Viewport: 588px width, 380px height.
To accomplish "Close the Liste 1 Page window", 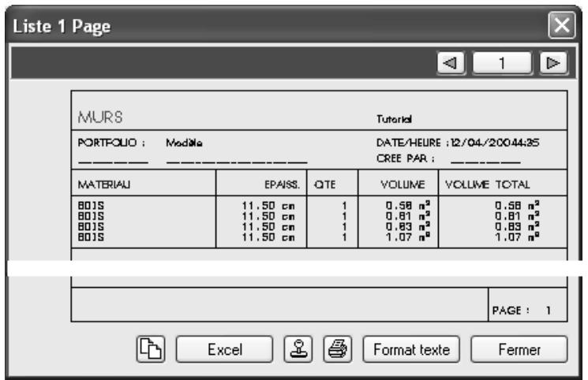I will click(561, 25).
